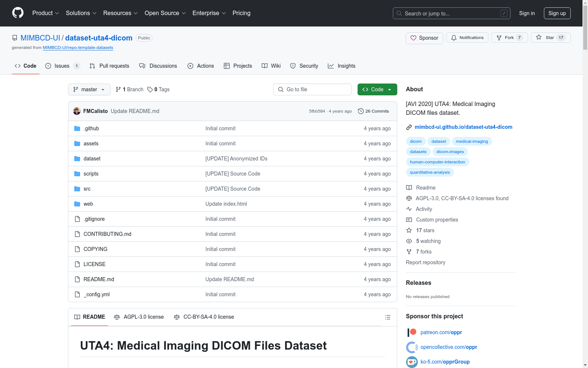Viewport: 588px width, 368px height.
Task: Click the Go to file search box
Action: pos(312,89)
